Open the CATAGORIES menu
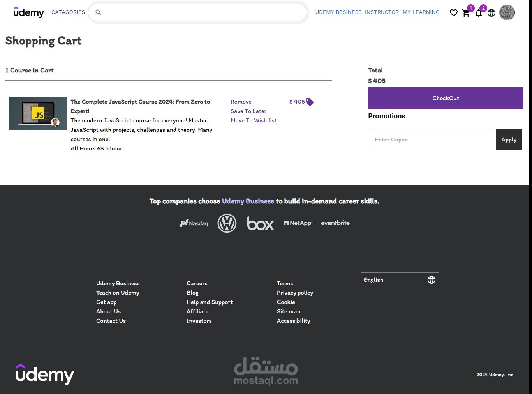532x394 pixels. (68, 12)
